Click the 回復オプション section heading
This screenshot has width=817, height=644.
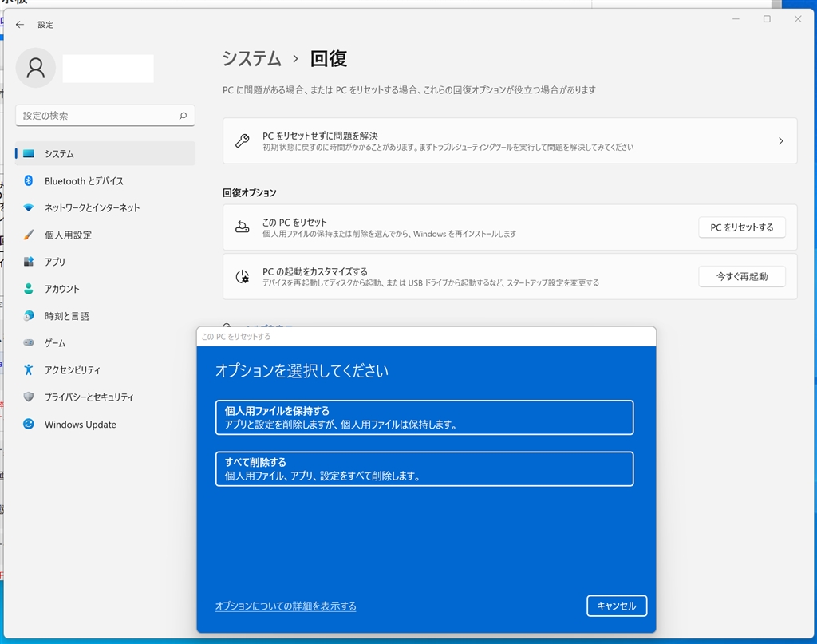[250, 193]
